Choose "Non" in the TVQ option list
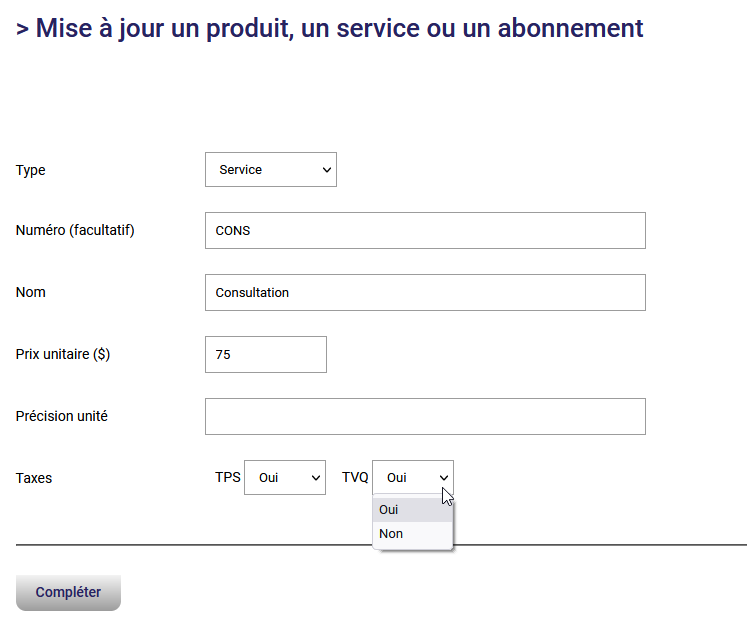 pyautogui.click(x=412, y=534)
